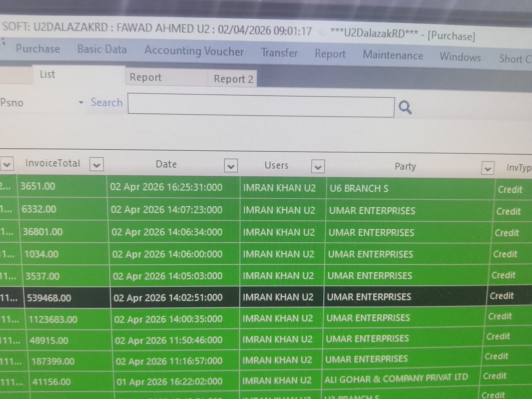Image resolution: width=532 pixels, height=399 pixels.
Task: Focus the Search text box
Action: coord(261,105)
